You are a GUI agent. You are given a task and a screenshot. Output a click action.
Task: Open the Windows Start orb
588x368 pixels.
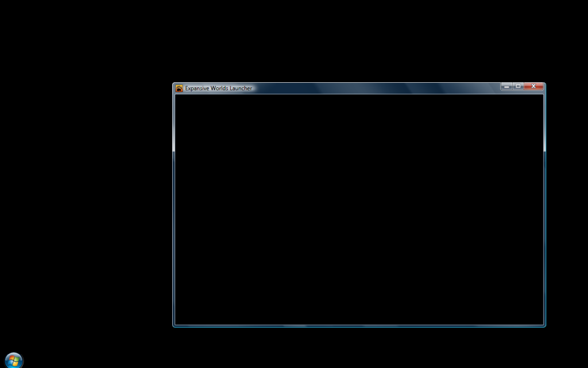tap(14, 361)
